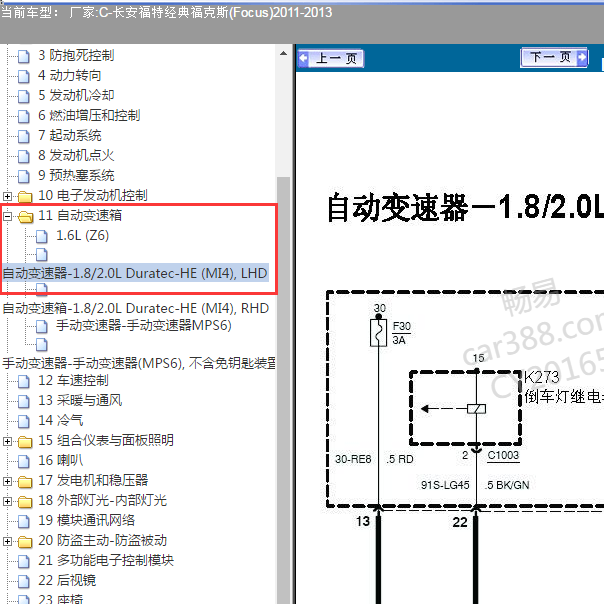Viewport: 604px width, 604px height.
Task: Click the folder icon of 17 发电机和稳压器
Action: tap(25, 482)
